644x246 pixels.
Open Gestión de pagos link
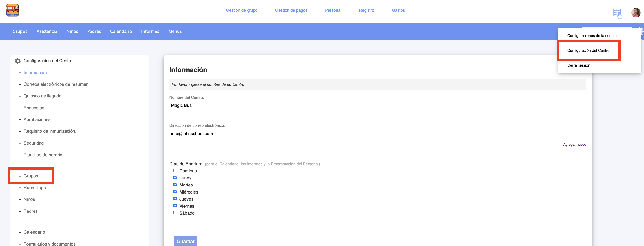coord(291,10)
